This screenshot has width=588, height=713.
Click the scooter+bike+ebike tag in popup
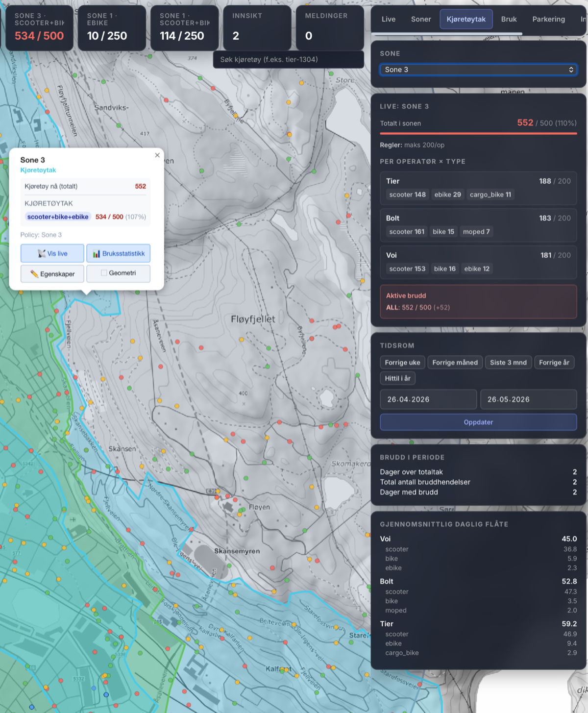click(58, 217)
